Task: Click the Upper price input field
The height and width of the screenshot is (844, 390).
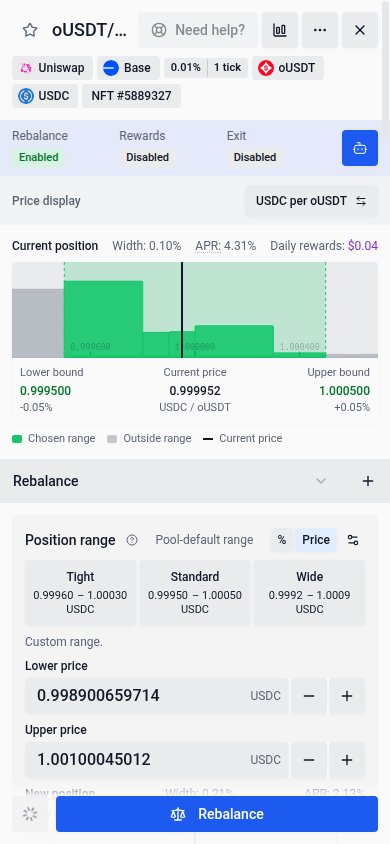Action: pos(157,760)
